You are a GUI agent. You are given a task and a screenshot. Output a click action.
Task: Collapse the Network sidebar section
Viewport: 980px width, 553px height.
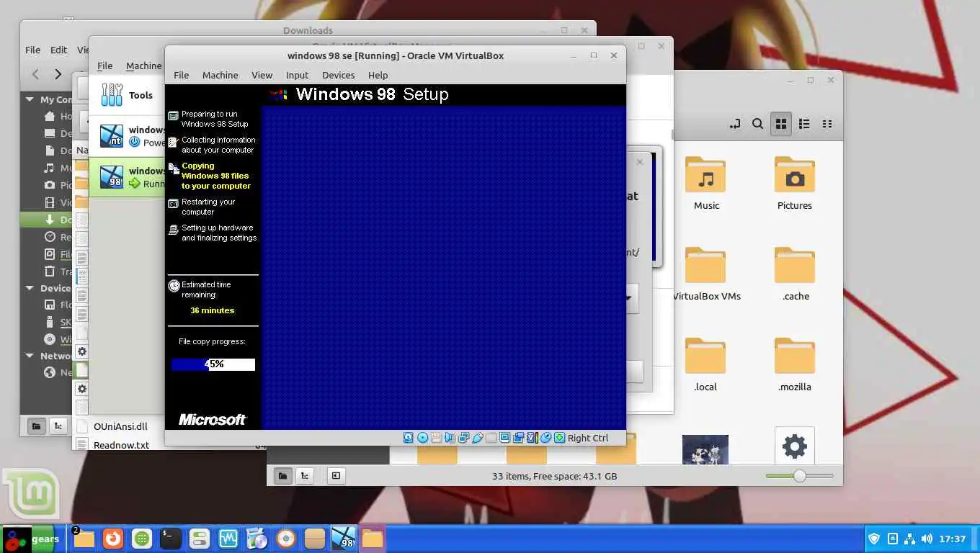(x=30, y=356)
